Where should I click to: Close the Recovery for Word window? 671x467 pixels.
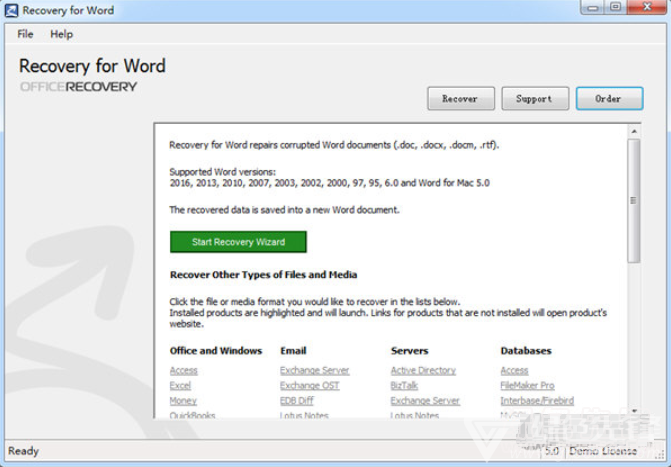point(647,7)
